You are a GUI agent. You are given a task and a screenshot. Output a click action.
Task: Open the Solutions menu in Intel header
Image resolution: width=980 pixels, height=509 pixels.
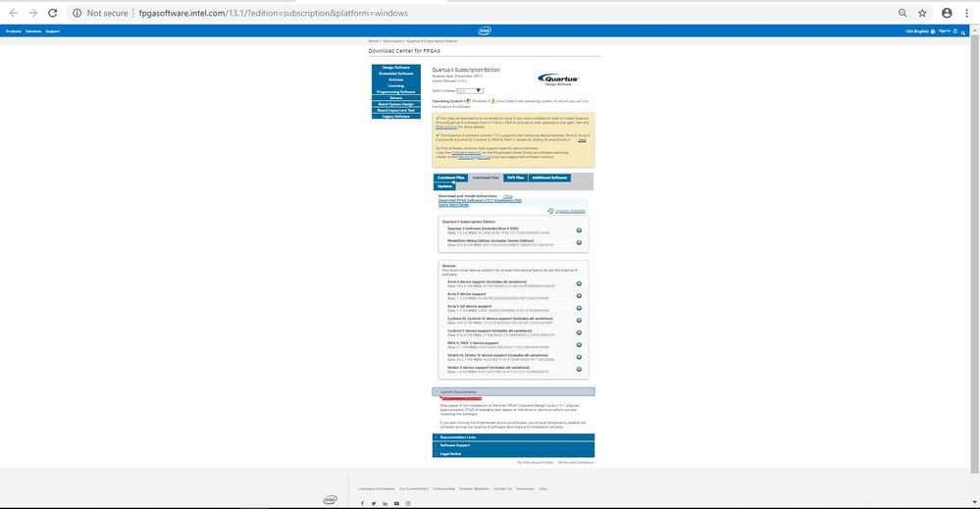[x=33, y=31]
